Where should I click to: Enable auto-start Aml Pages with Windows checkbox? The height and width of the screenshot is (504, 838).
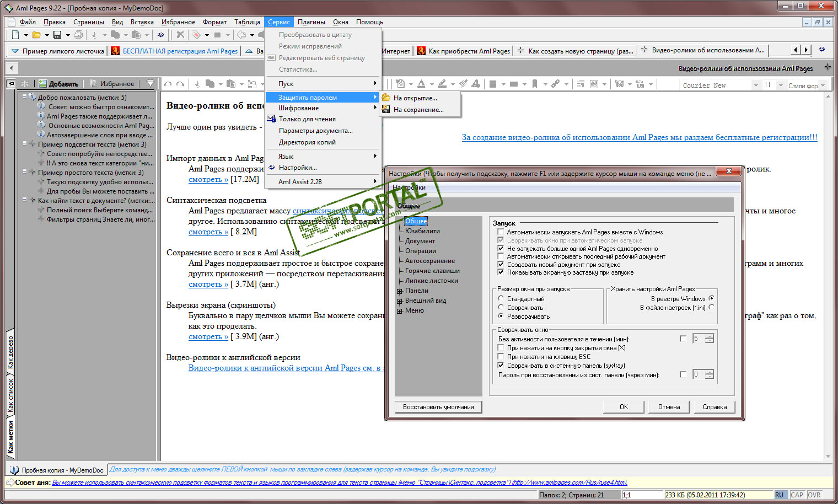coord(501,232)
